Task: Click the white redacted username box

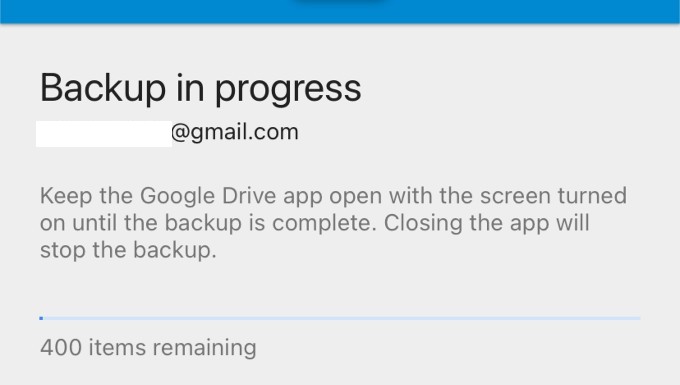Action: pyautogui.click(x=104, y=134)
